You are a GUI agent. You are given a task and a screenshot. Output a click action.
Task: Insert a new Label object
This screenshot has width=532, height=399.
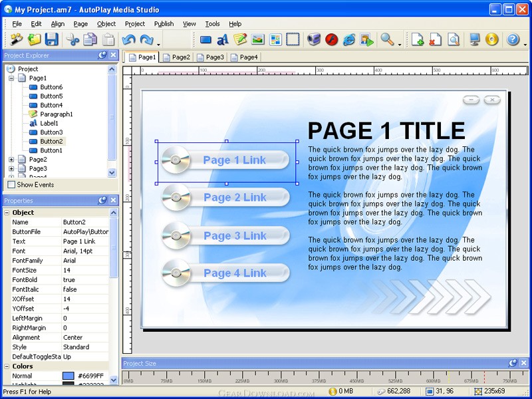click(223, 40)
